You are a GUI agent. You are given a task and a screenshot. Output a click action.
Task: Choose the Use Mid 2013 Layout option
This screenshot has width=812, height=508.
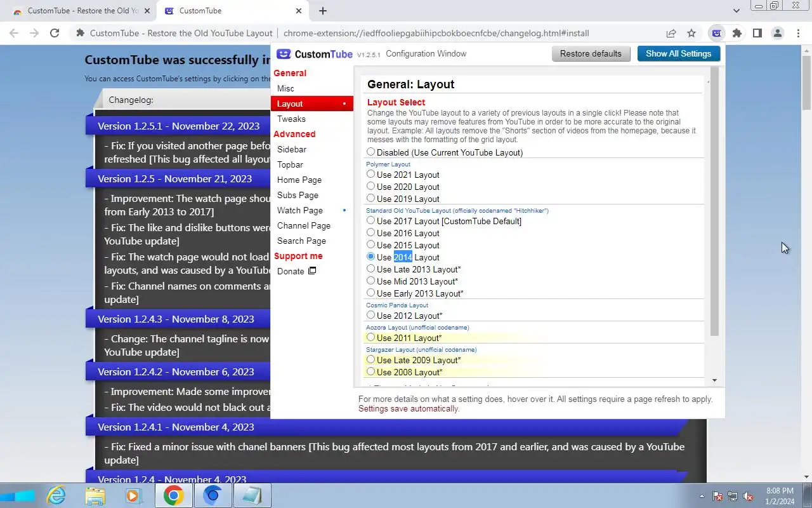pyautogui.click(x=370, y=281)
